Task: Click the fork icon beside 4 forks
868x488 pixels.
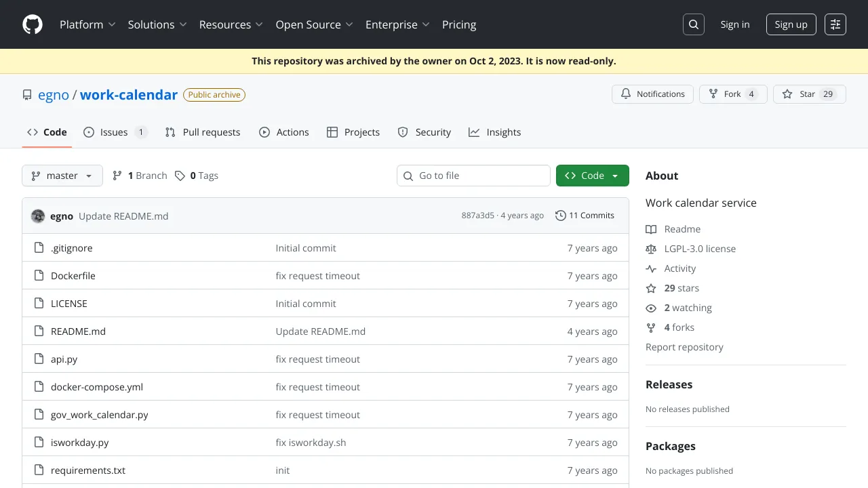Action: [651, 327]
